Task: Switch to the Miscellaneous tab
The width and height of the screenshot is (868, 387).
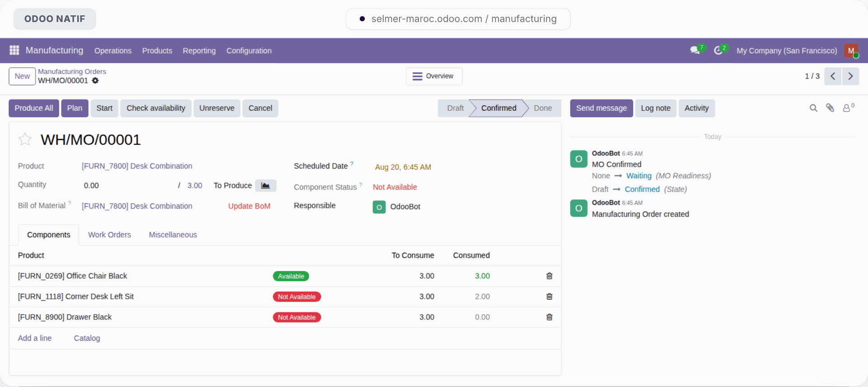Action: [173, 235]
